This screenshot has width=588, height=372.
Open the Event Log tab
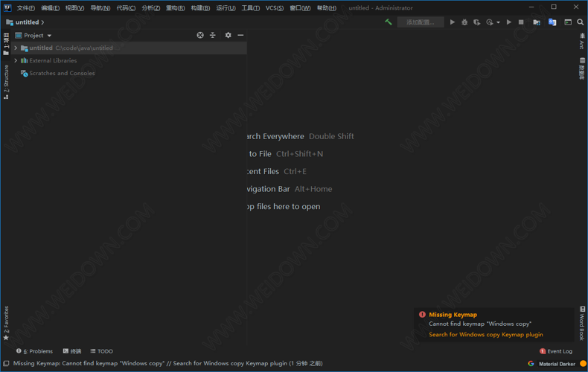tap(556, 351)
